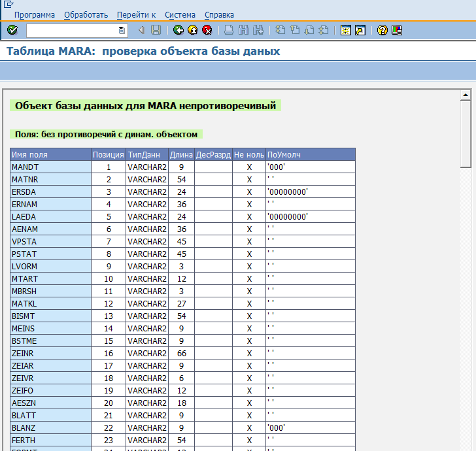Viewport: 476px width, 451px height.
Task: Click the Справка menu item
Action: click(219, 14)
